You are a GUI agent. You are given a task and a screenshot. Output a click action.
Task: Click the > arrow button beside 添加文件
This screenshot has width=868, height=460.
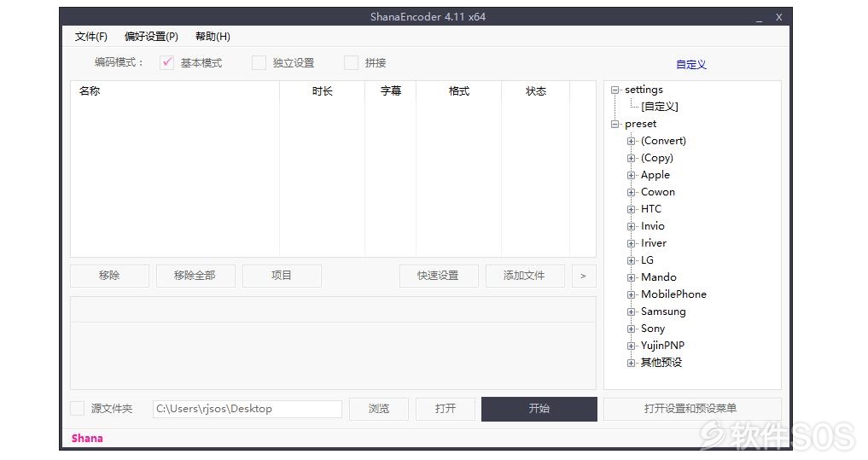pos(584,276)
